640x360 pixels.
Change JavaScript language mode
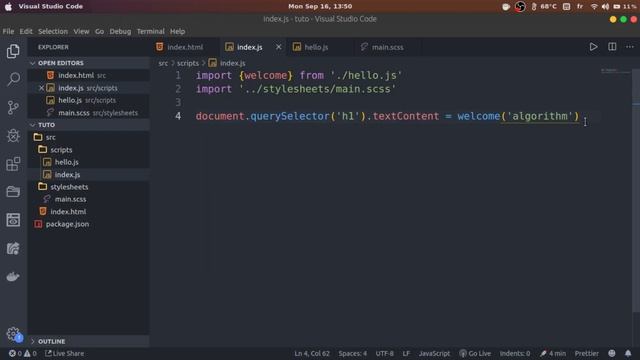tap(434, 353)
